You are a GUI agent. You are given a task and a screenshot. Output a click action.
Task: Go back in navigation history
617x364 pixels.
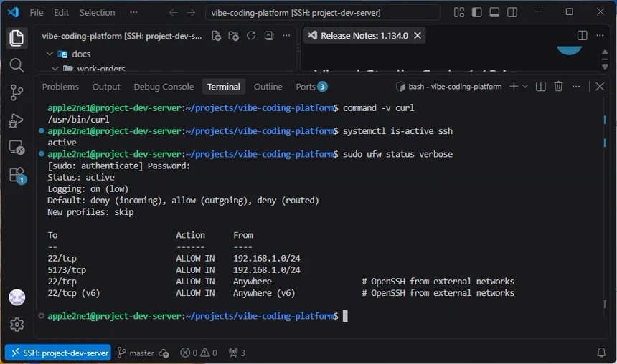[x=173, y=13]
